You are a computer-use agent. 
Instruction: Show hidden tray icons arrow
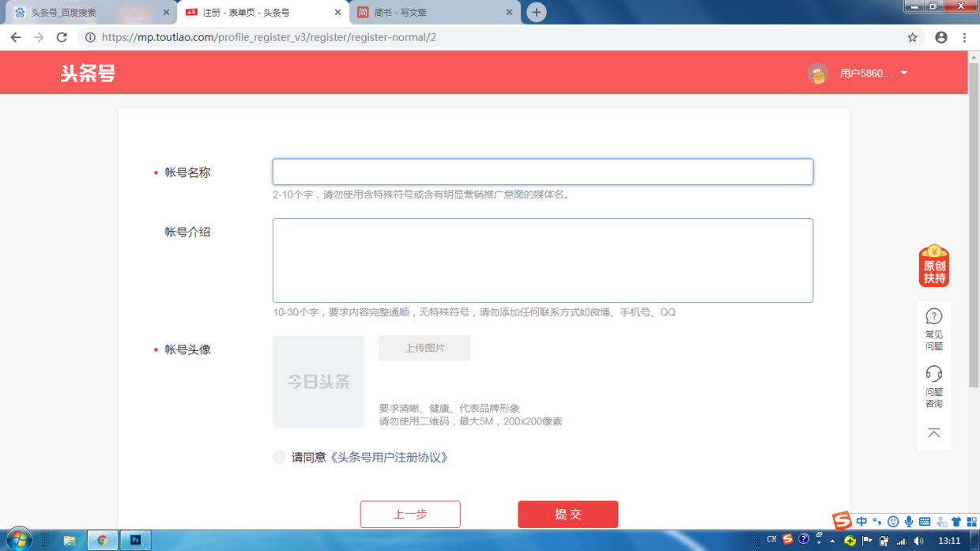(832, 542)
